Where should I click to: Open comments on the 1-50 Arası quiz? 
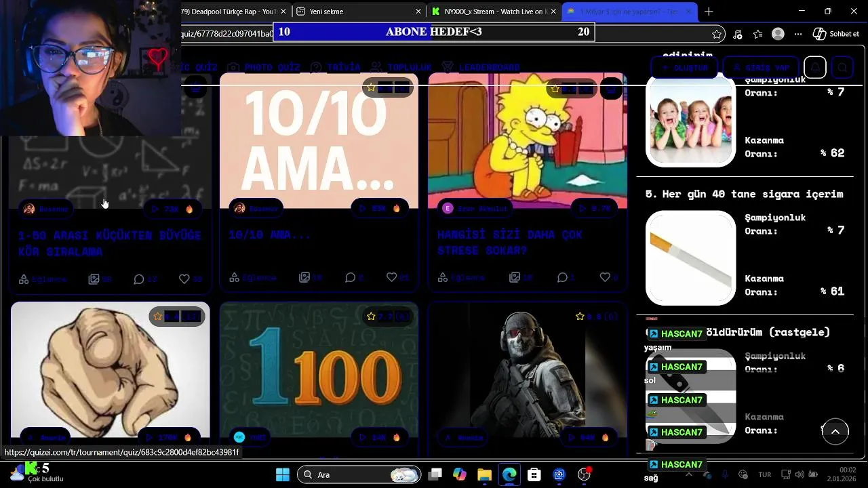tap(139, 279)
